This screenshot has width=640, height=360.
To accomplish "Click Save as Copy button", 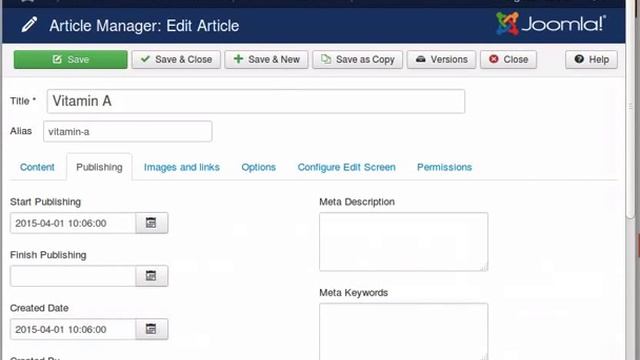I will click(x=358, y=60).
